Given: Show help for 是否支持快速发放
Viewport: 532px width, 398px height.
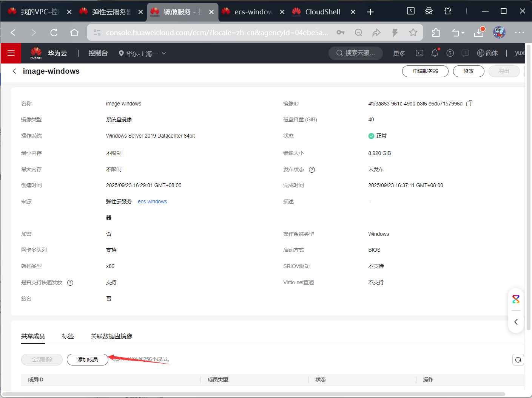Looking at the screenshot, I should pyautogui.click(x=70, y=283).
